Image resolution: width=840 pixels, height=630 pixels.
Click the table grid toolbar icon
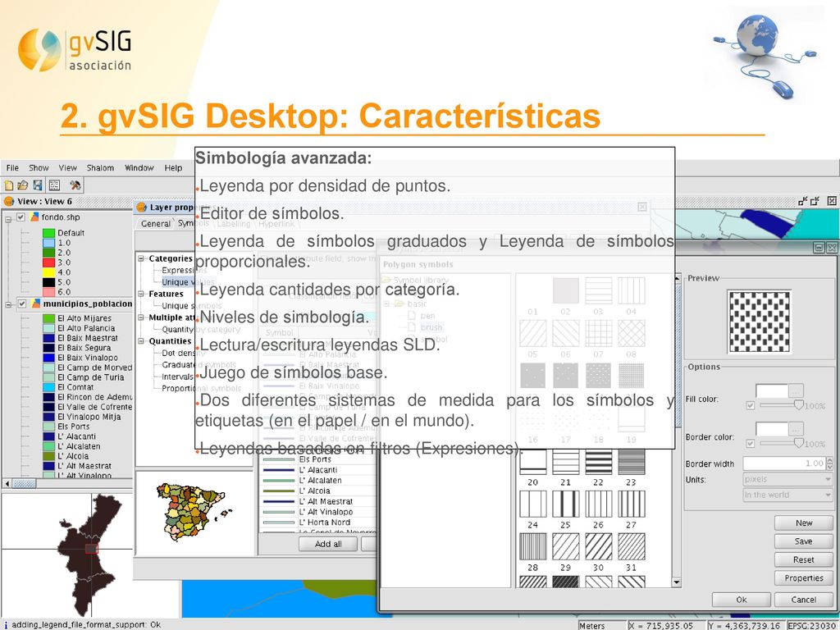(x=54, y=185)
